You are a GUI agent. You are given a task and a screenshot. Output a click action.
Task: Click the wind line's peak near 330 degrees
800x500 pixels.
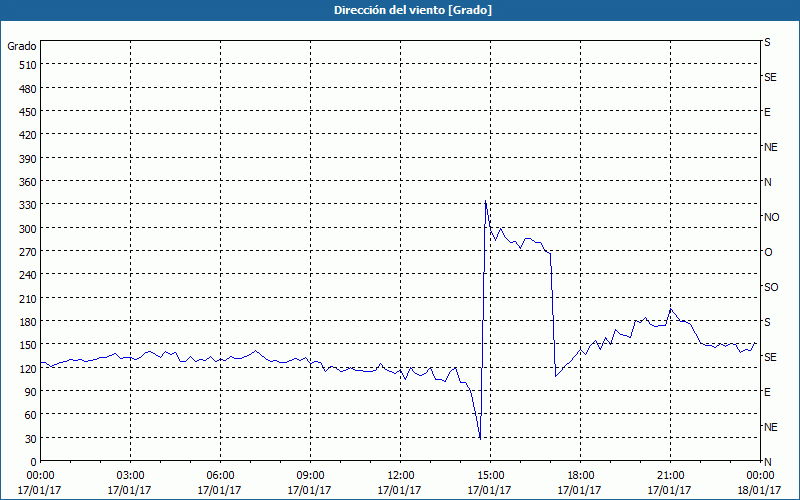(x=485, y=201)
